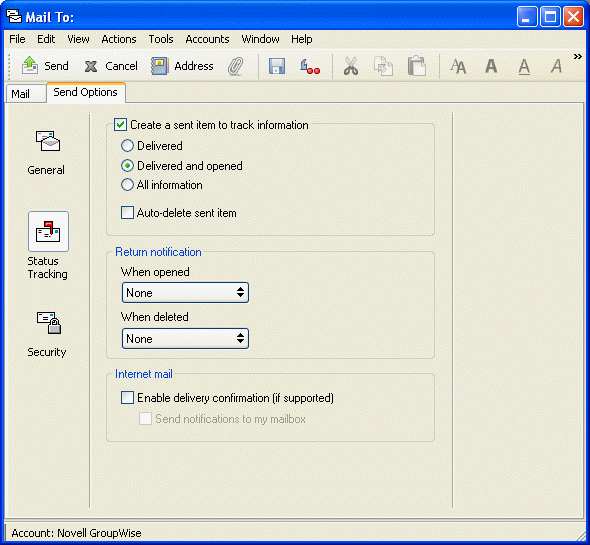Toggle italic text formatting
Viewport: 590px width, 545px height.
[x=557, y=67]
